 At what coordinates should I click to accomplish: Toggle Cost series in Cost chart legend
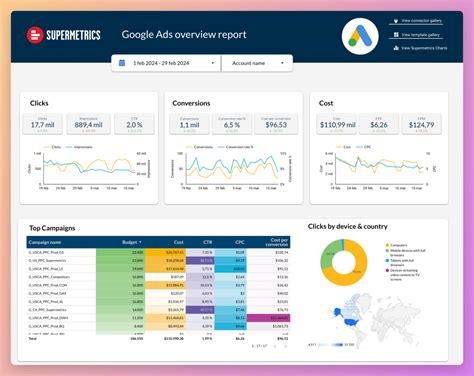343,147
